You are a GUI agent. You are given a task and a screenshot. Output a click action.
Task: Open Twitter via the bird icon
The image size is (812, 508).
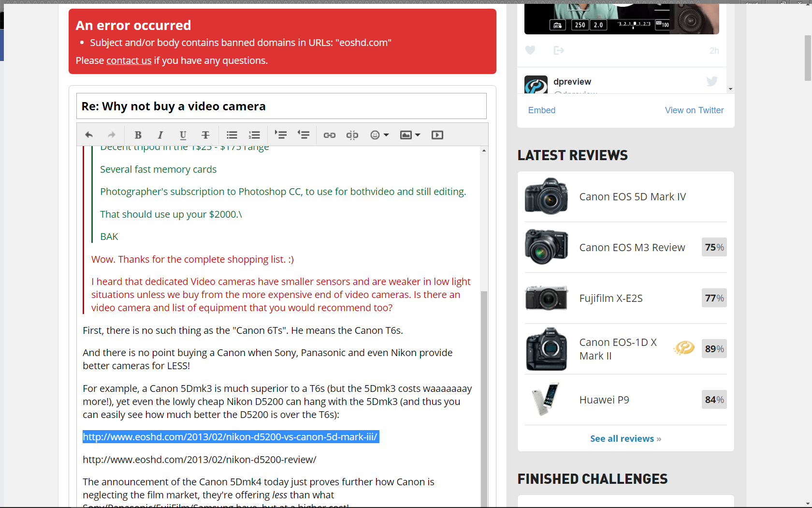pyautogui.click(x=712, y=81)
